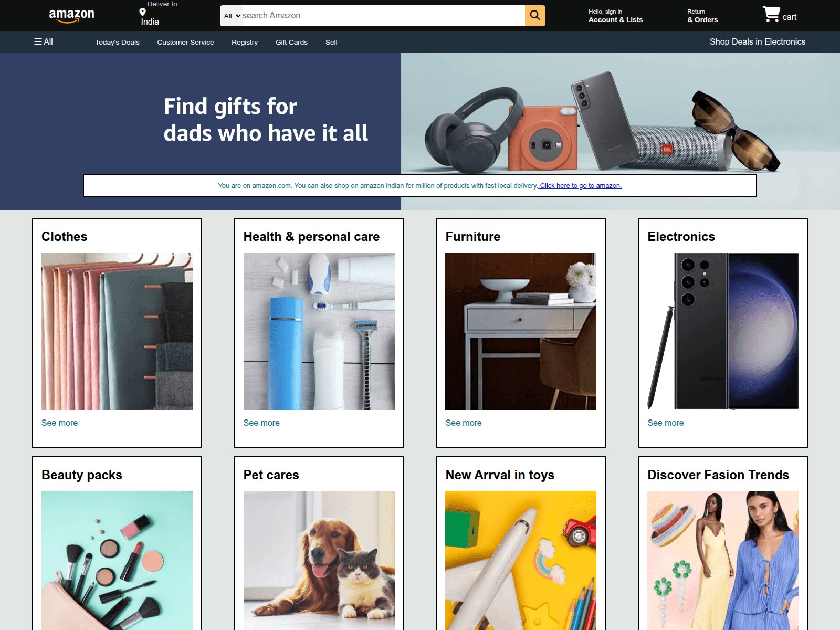Open Account & Lists menu
This screenshot has height=630, width=840.
615,16
